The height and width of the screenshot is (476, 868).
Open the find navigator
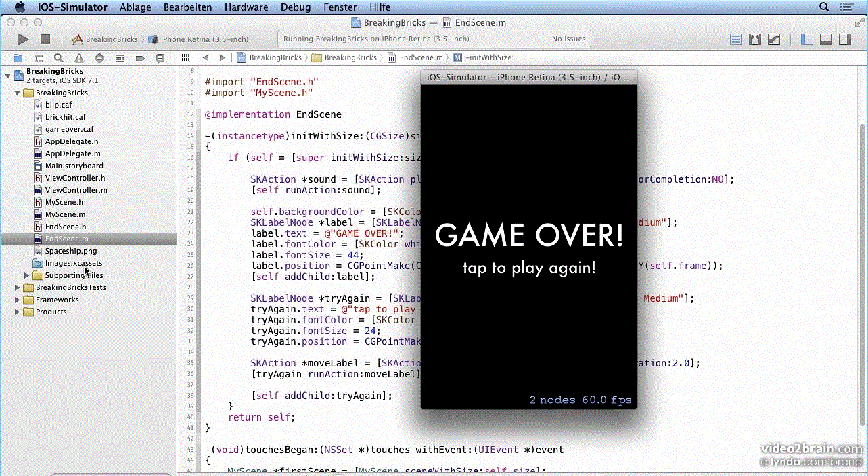click(x=59, y=58)
